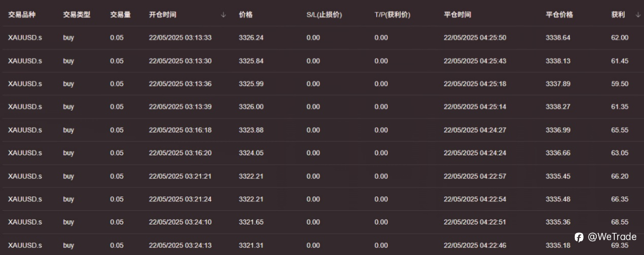This screenshot has height=255, width=644.
Task: Click the 交易量 column header
Action: click(120, 15)
